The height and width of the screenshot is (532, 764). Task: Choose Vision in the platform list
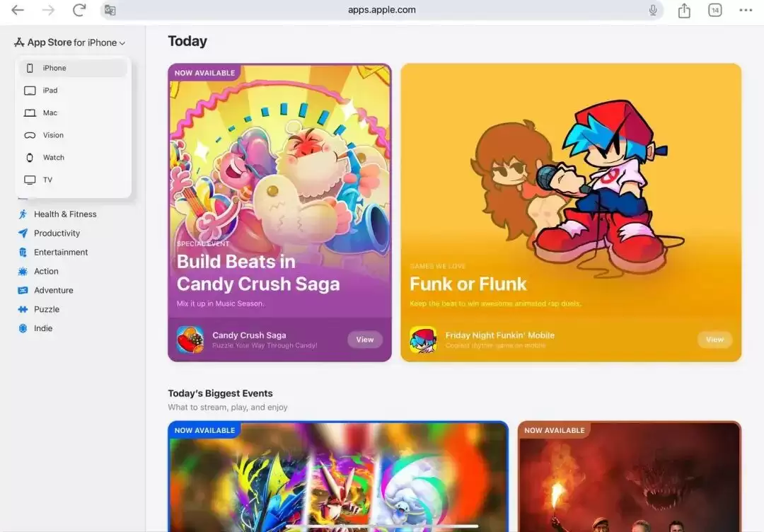tap(52, 135)
